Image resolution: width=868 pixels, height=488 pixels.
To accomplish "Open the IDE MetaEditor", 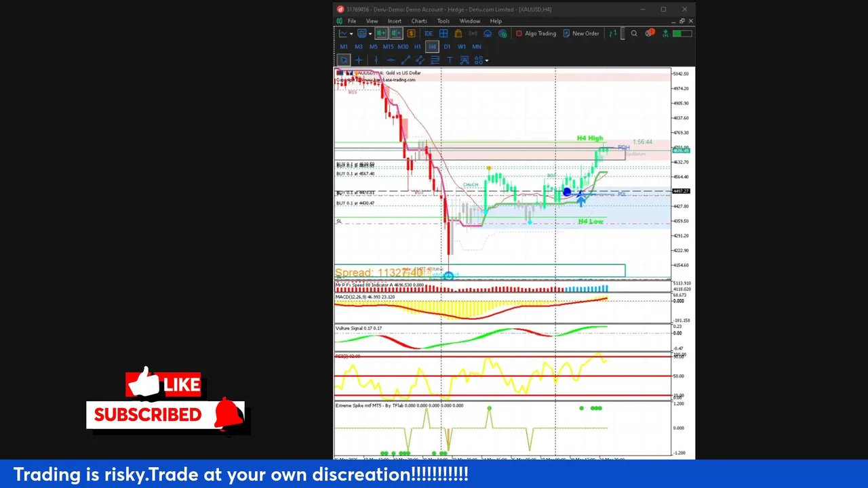I will click(x=429, y=33).
